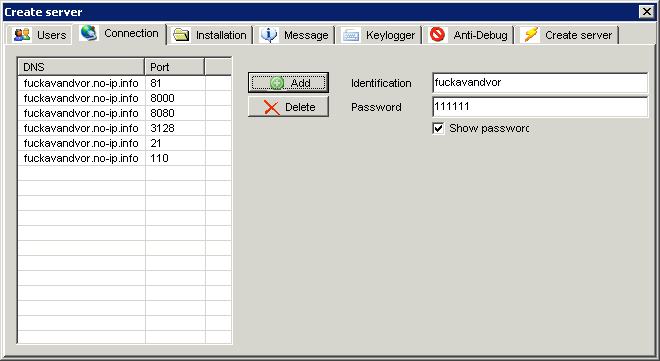This screenshot has height=361, width=660.
Task: Select the DNS entry on port 8080
Action: 81,113
